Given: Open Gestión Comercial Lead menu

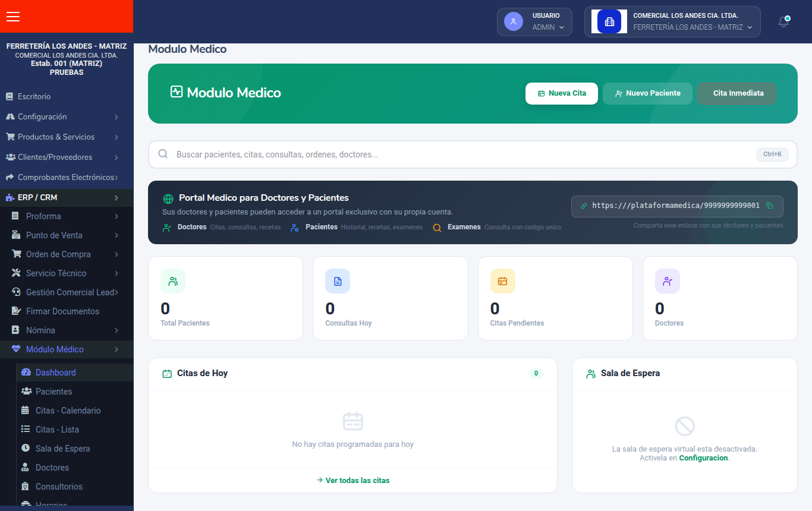Looking at the screenshot, I should [x=67, y=292].
